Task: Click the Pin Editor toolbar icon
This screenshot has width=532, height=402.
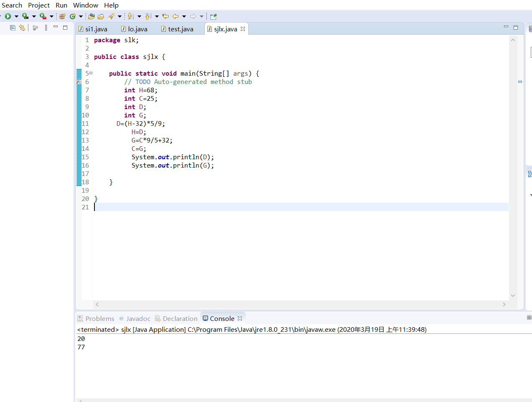Action: pyautogui.click(x=214, y=16)
